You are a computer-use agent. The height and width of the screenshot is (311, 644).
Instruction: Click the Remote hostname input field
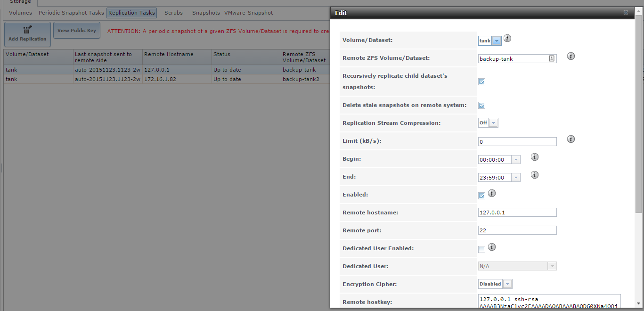[517, 213]
